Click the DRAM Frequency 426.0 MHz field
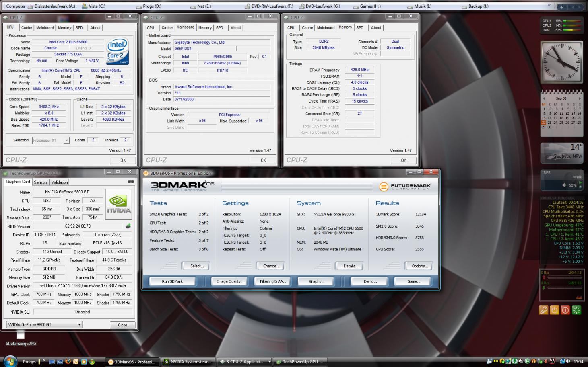 click(359, 70)
